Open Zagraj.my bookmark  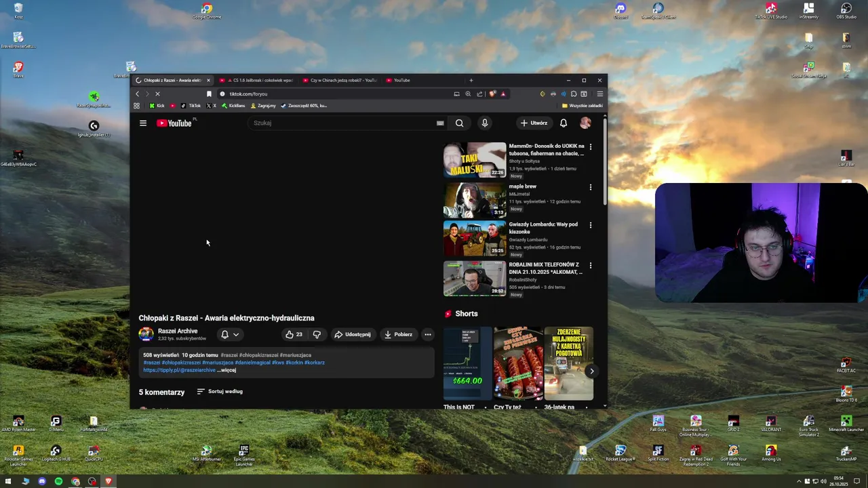click(263, 106)
